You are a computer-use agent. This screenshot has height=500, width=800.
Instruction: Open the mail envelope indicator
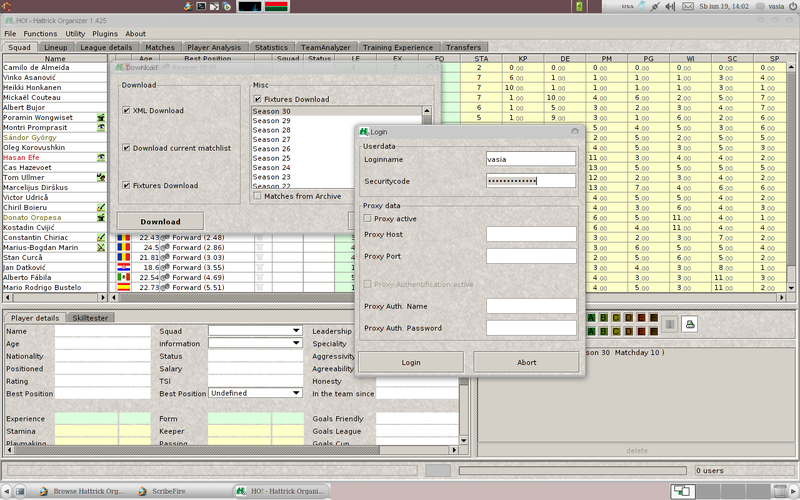coord(688,6)
